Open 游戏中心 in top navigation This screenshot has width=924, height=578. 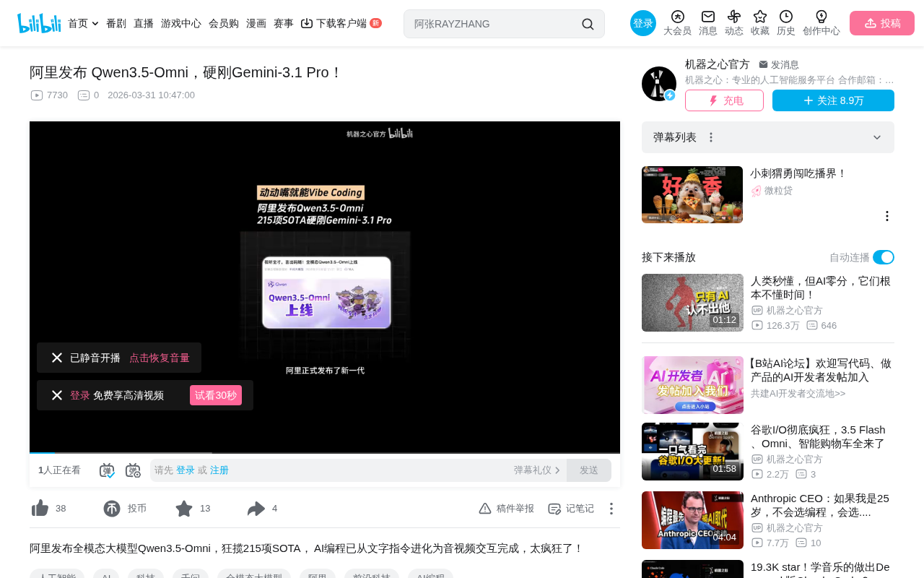[181, 23]
